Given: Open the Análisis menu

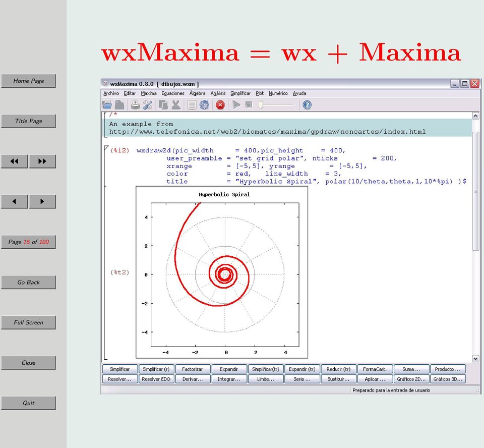Looking at the screenshot, I should click(x=218, y=93).
